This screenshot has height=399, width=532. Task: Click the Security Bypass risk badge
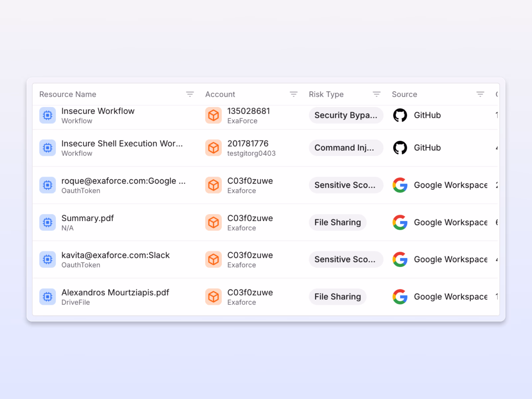click(x=346, y=115)
